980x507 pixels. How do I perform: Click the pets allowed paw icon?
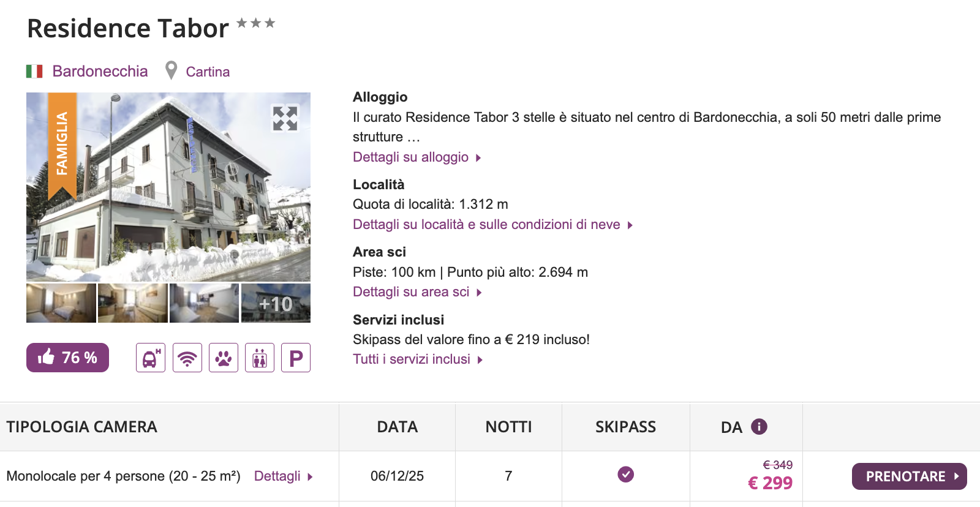tap(224, 358)
